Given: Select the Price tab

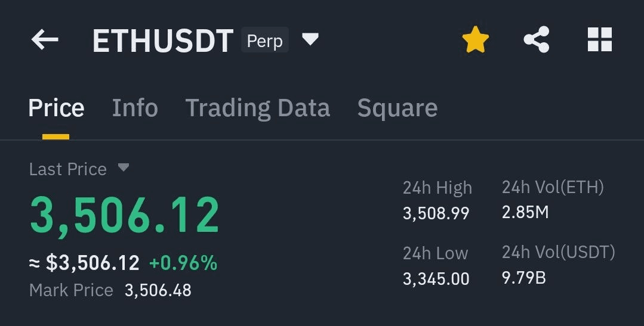Looking at the screenshot, I should 56,108.
